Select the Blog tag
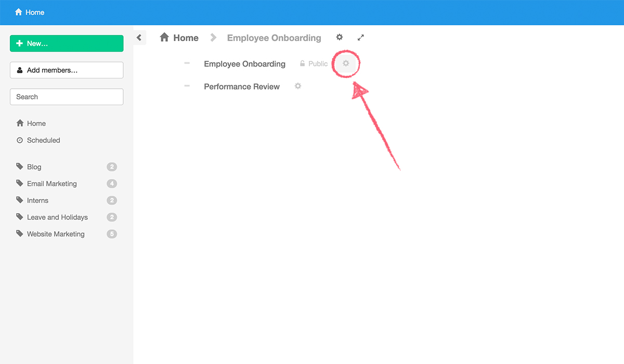 pos(34,167)
